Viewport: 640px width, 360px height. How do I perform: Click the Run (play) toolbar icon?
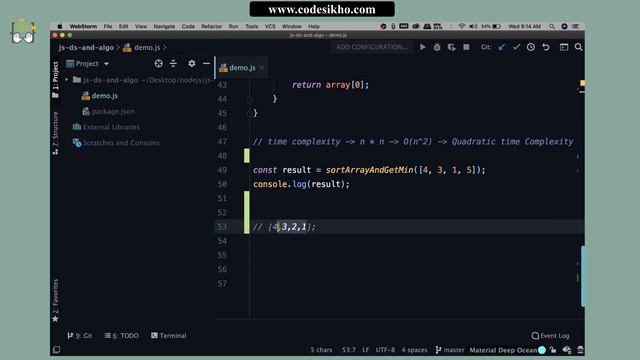click(423, 47)
